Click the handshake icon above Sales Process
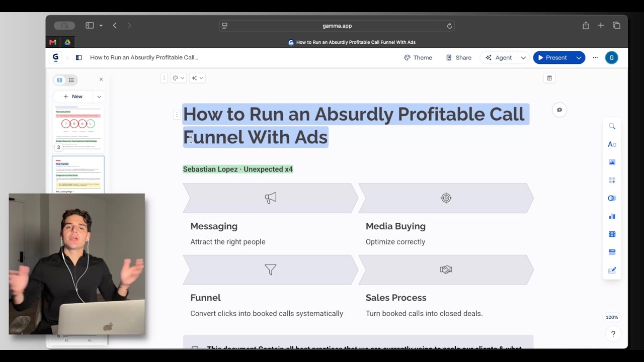Viewport: 644px width, 362px height. 446,269
